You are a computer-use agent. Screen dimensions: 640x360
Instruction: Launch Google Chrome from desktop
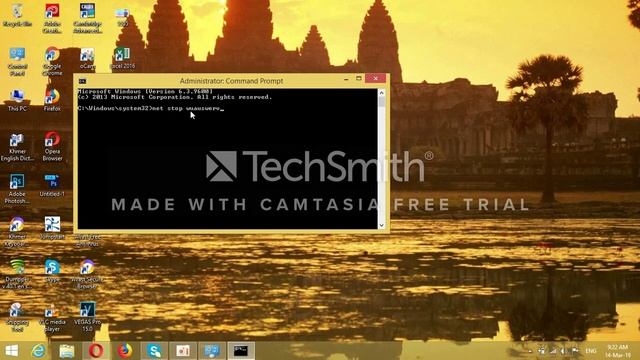[52, 61]
